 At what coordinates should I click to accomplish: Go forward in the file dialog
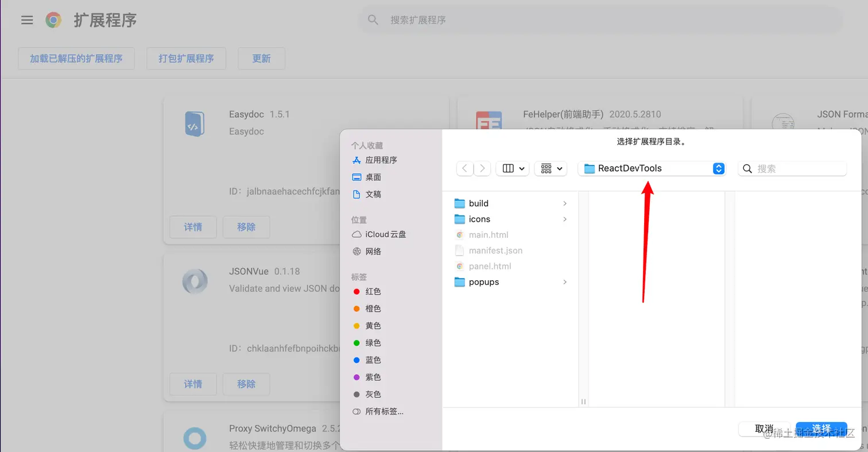pyautogui.click(x=482, y=168)
